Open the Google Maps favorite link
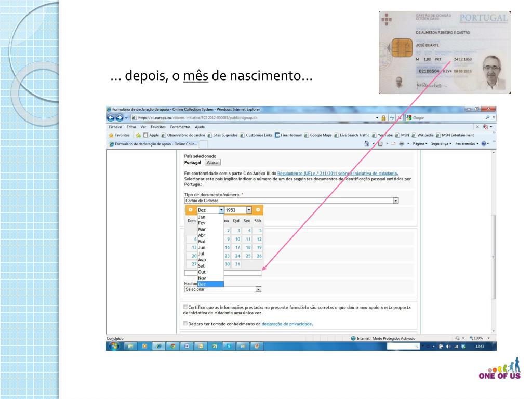The image size is (532, 399). point(318,135)
